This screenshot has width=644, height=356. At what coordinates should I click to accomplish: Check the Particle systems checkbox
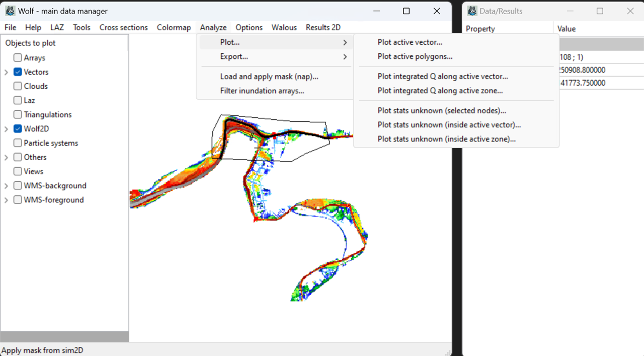pyautogui.click(x=18, y=143)
